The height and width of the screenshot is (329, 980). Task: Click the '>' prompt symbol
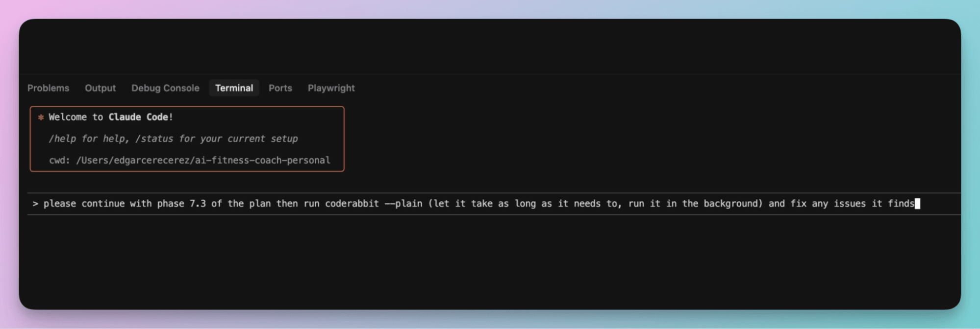point(35,204)
